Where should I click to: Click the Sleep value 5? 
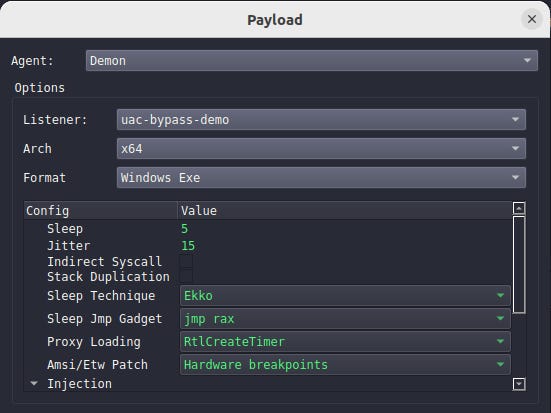(x=184, y=229)
